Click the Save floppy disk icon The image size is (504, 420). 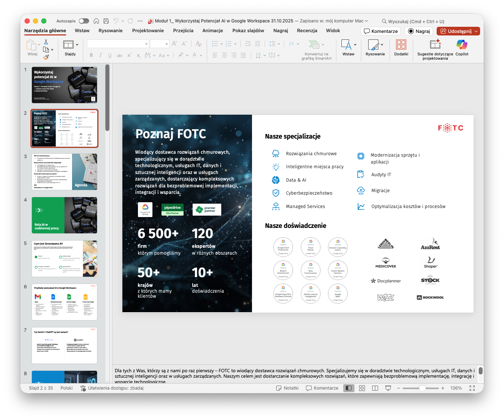click(106, 21)
